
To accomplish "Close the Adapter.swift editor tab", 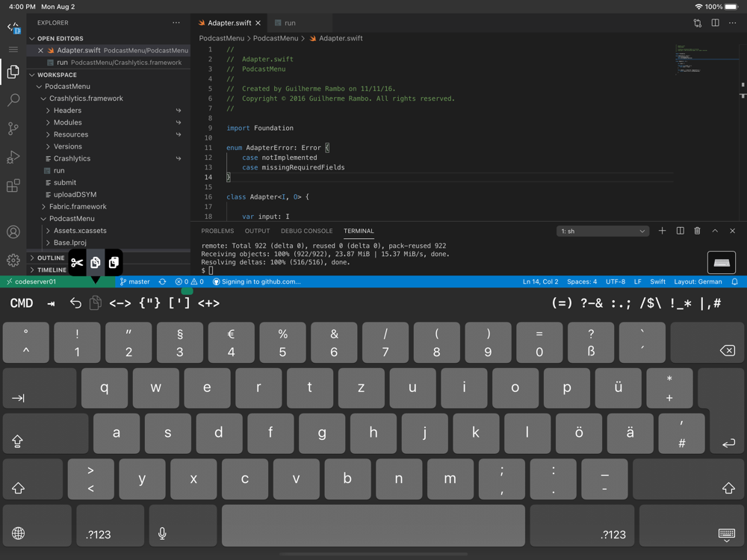I will coord(258,23).
